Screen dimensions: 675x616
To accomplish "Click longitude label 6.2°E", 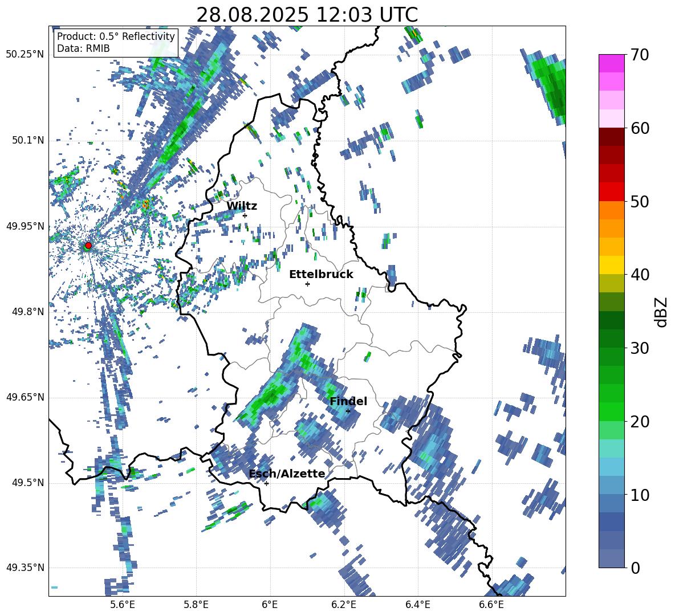I will pos(344,605).
